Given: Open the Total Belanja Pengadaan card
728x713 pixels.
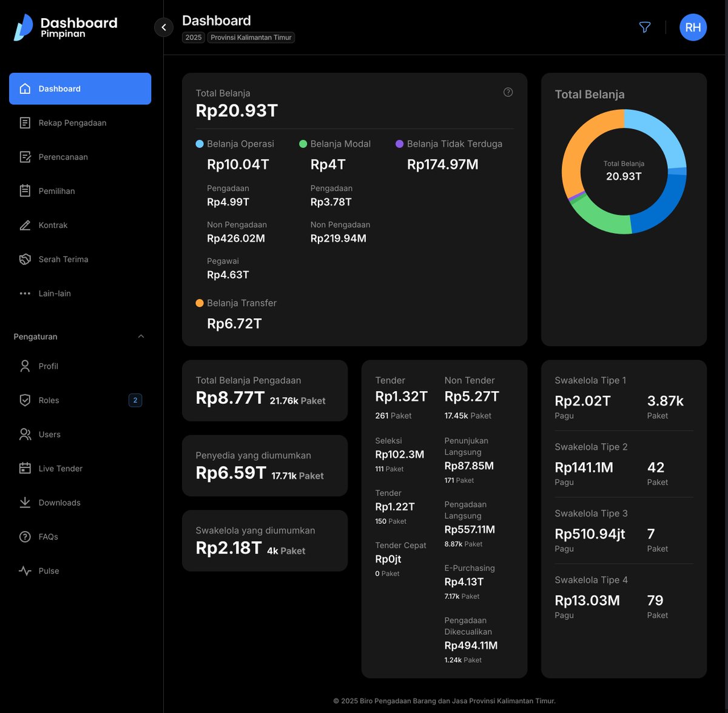Looking at the screenshot, I should pyautogui.click(x=265, y=390).
